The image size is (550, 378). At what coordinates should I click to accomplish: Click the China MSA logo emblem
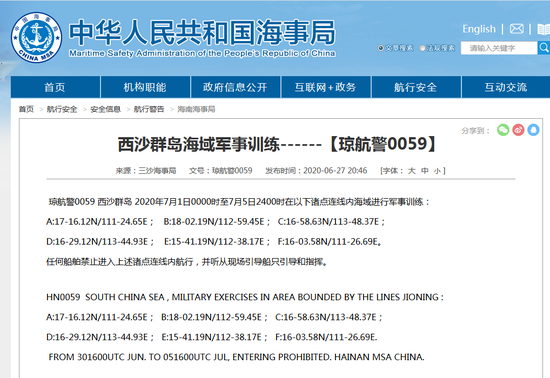(36, 38)
